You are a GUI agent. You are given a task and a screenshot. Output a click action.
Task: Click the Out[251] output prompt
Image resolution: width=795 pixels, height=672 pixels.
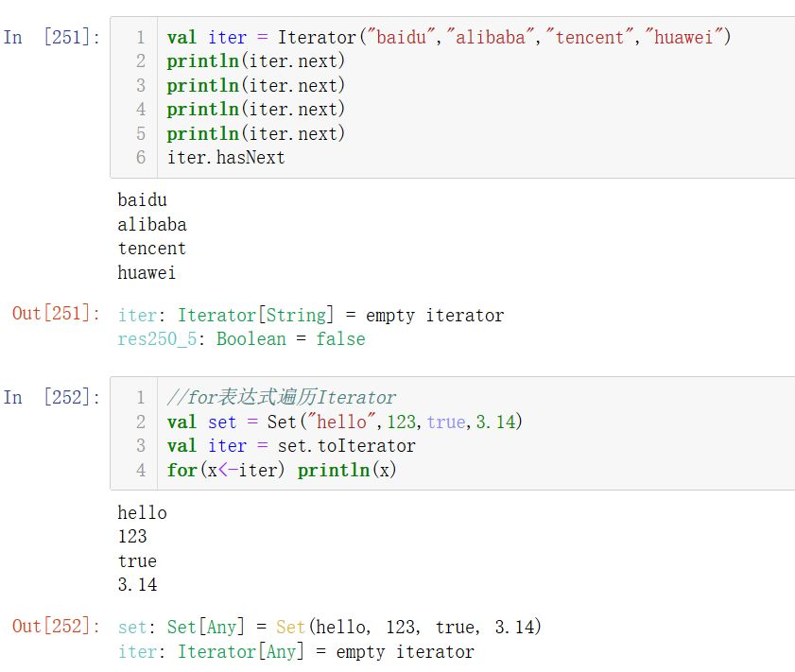point(55,314)
